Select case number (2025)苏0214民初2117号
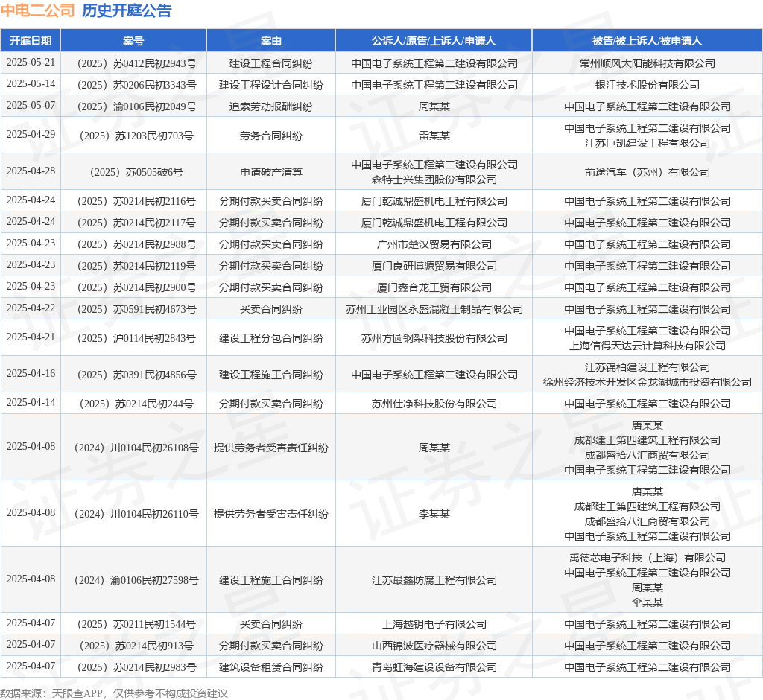The image size is (763, 700). pyautogui.click(x=137, y=223)
